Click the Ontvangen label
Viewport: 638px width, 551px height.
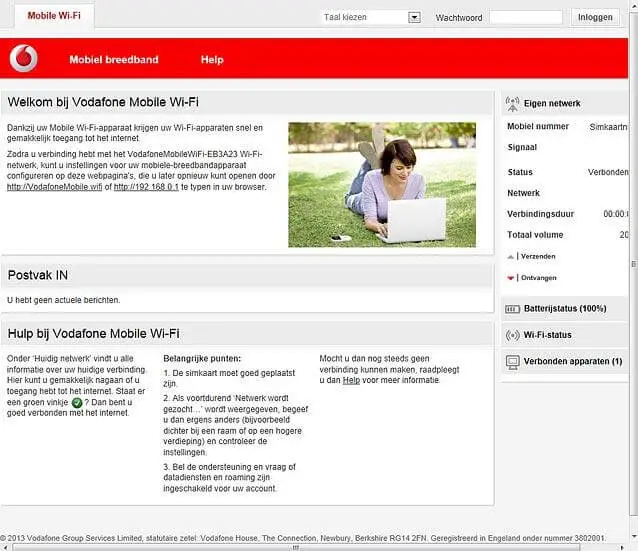tap(539, 278)
